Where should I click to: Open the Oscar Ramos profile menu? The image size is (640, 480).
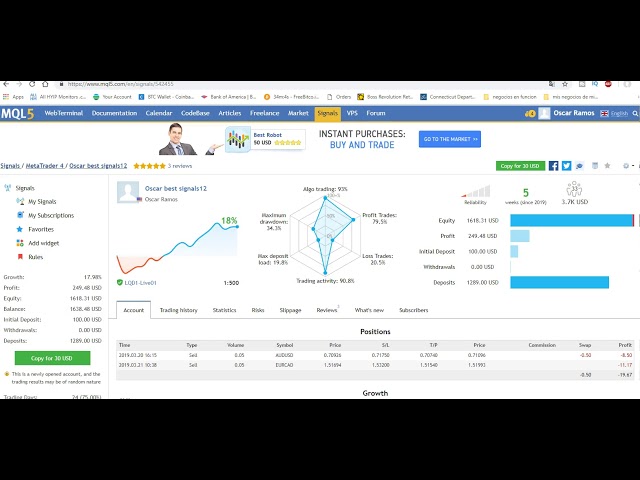[574, 113]
